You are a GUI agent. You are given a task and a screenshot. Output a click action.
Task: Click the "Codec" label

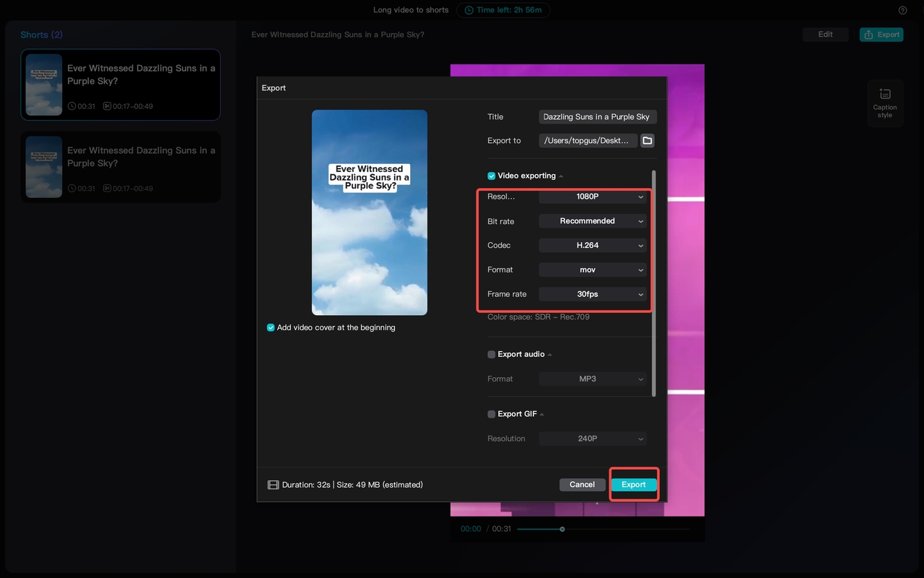[x=499, y=246]
